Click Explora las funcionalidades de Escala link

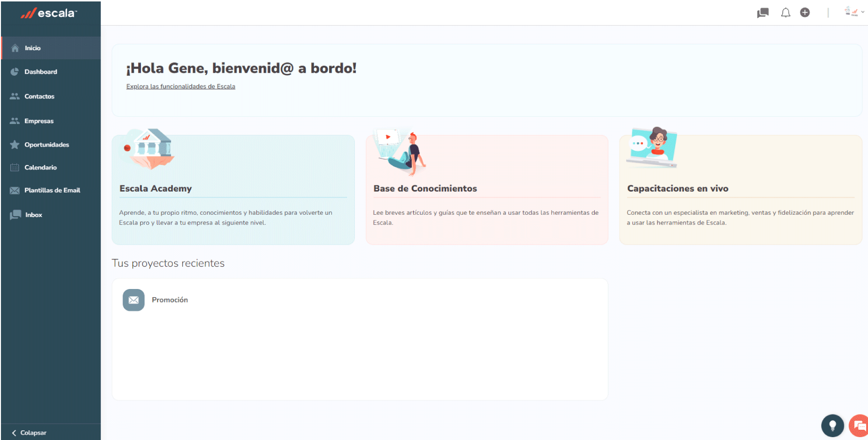(181, 86)
